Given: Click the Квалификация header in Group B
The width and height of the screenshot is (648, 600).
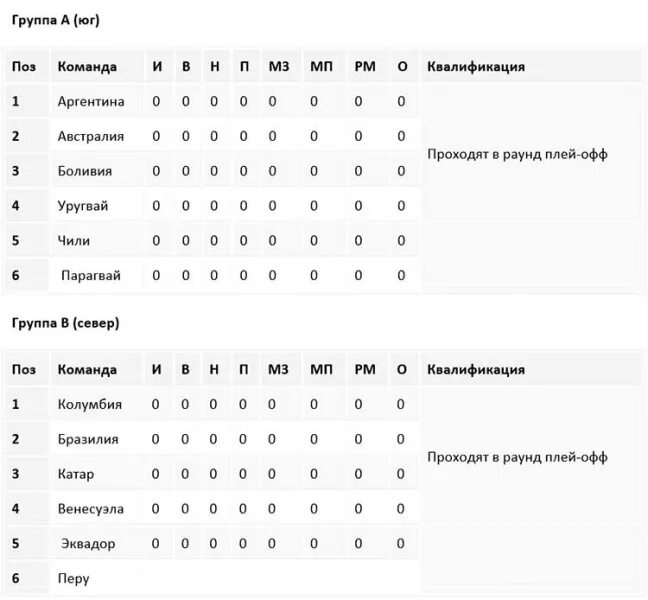Looking at the screenshot, I should pyautogui.click(x=476, y=369).
